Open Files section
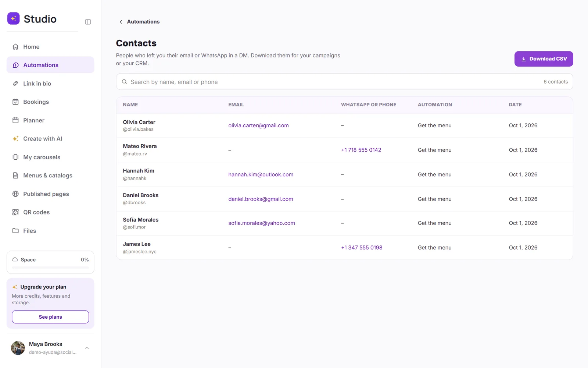This screenshot has height=368, width=588. coord(50,231)
